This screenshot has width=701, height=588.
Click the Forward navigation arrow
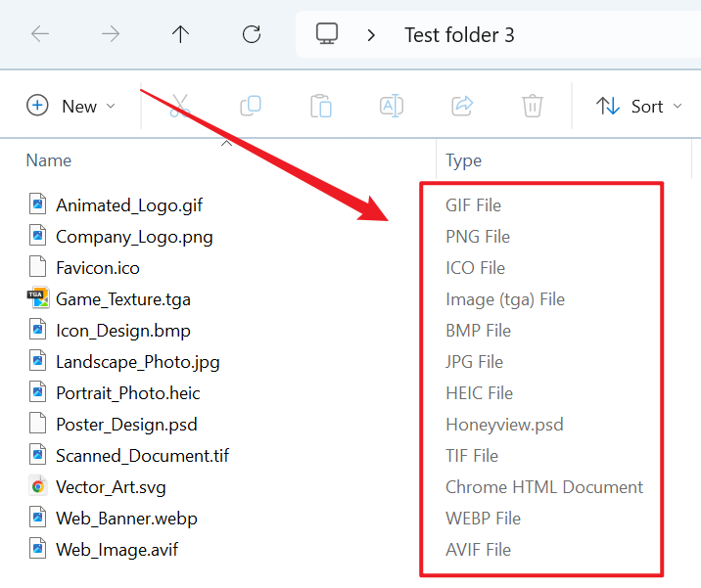click(x=111, y=34)
